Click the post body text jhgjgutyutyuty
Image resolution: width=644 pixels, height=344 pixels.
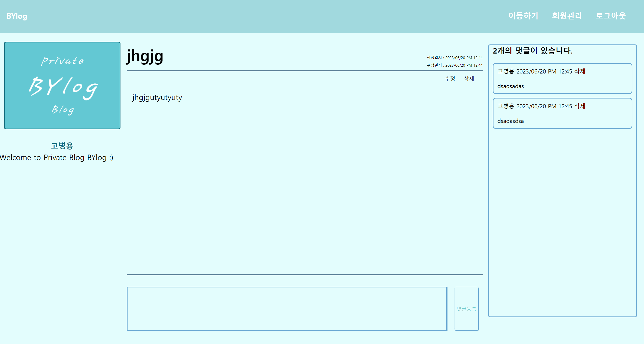point(157,97)
